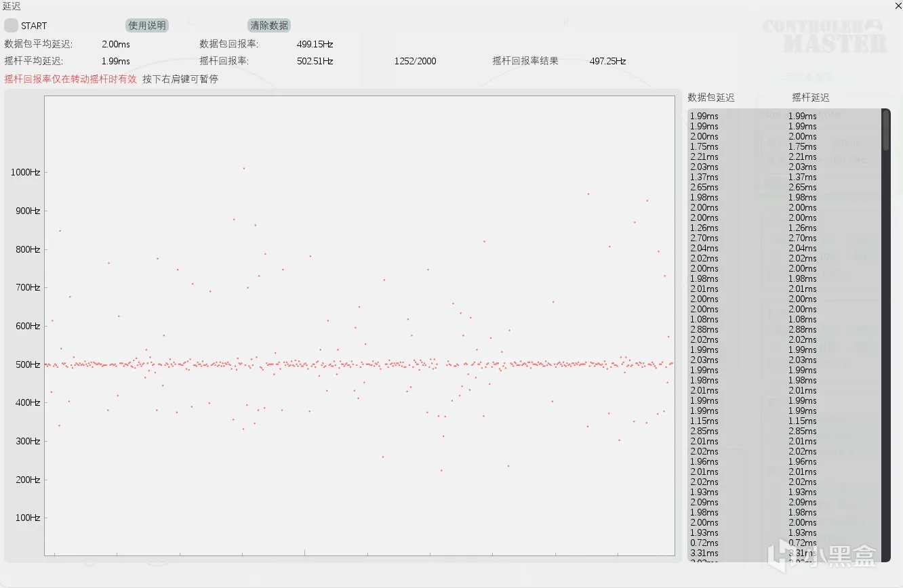Click the 497.25Hz 摇杆回报率结果 value
903x588 pixels.
click(x=608, y=61)
